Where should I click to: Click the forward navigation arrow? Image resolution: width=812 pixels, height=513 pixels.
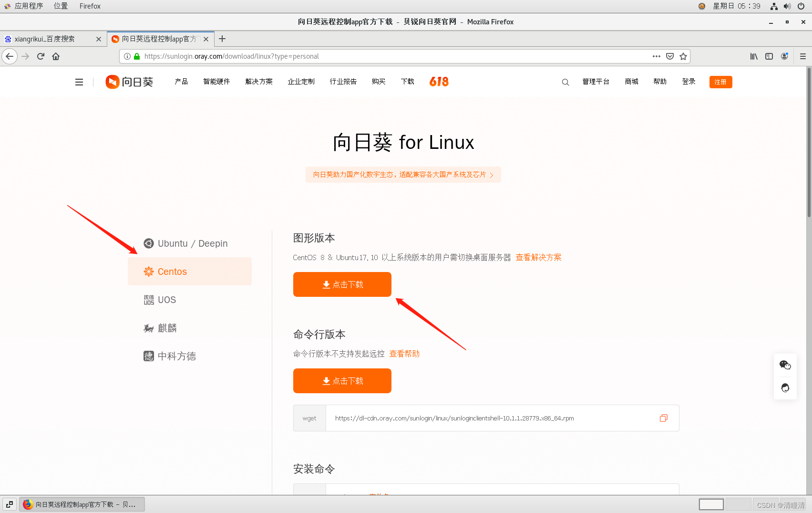[25, 56]
